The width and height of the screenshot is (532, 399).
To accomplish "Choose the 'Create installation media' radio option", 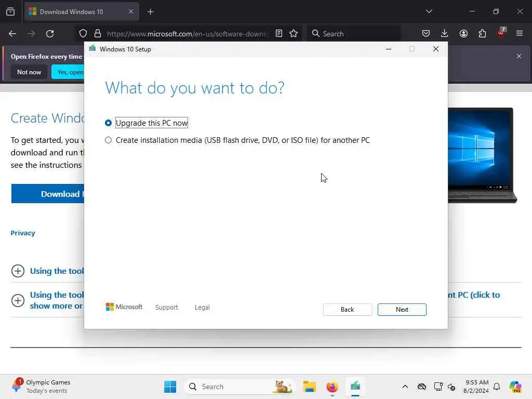I will point(108,140).
